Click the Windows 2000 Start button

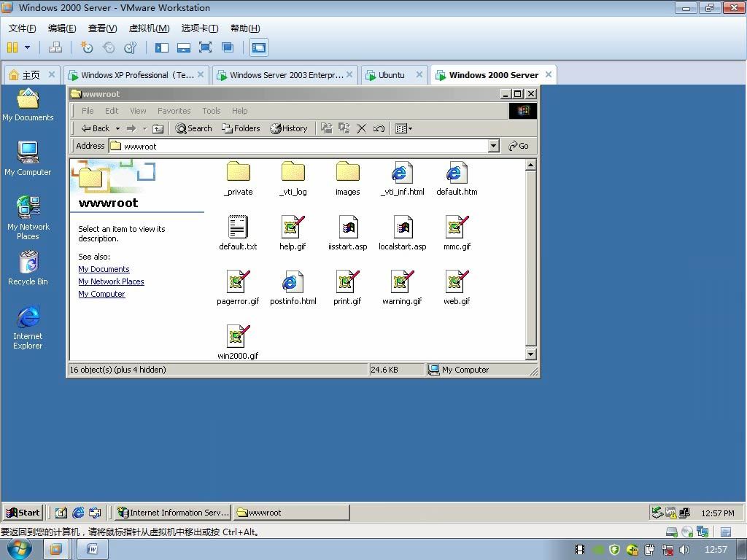[x=23, y=513]
